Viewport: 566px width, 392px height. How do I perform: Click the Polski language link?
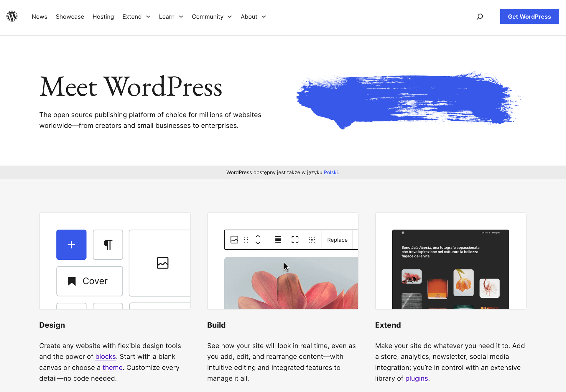click(330, 172)
